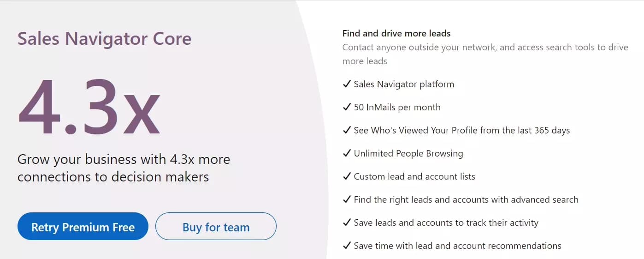This screenshot has height=259, width=644.
Task: Click the checkmark beside Who's Viewed Your Profile
Action: [x=347, y=130]
